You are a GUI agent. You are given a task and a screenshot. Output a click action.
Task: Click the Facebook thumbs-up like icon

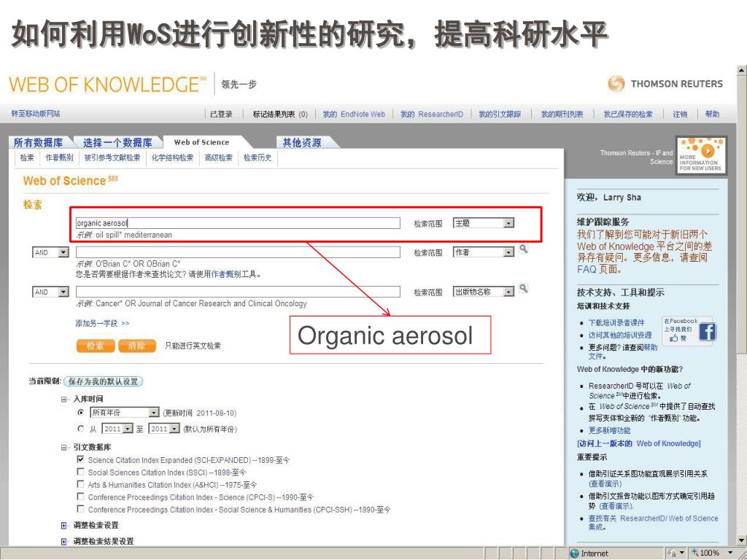click(x=673, y=338)
